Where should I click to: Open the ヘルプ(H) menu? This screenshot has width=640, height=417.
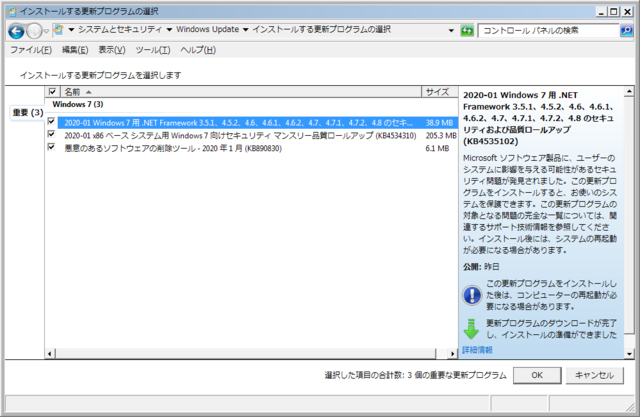pyautogui.click(x=198, y=50)
